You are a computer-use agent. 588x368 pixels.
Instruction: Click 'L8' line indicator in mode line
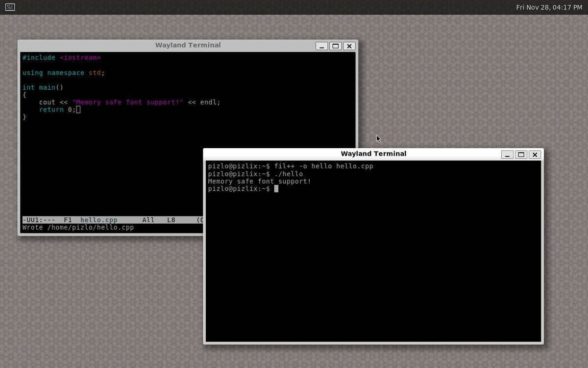(x=171, y=220)
